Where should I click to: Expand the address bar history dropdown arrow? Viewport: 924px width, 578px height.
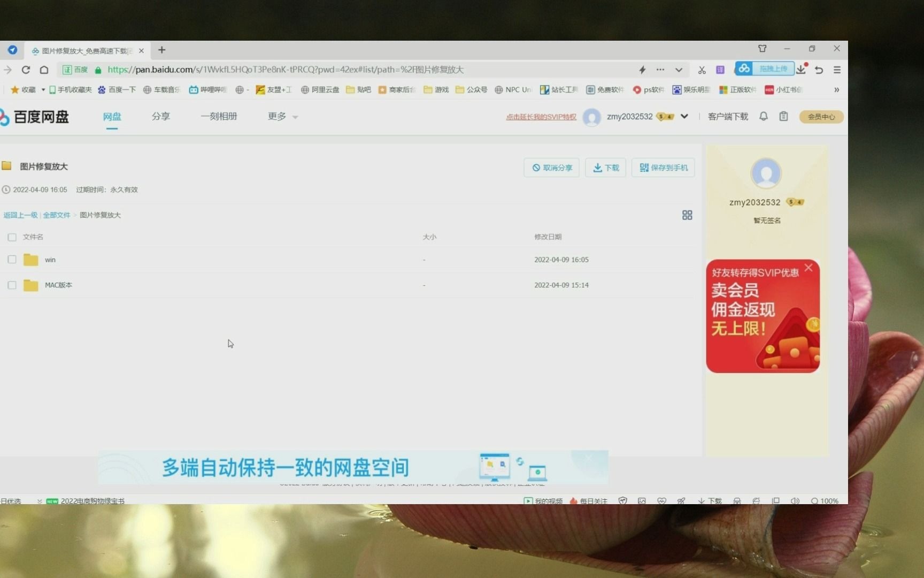[679, 70]
